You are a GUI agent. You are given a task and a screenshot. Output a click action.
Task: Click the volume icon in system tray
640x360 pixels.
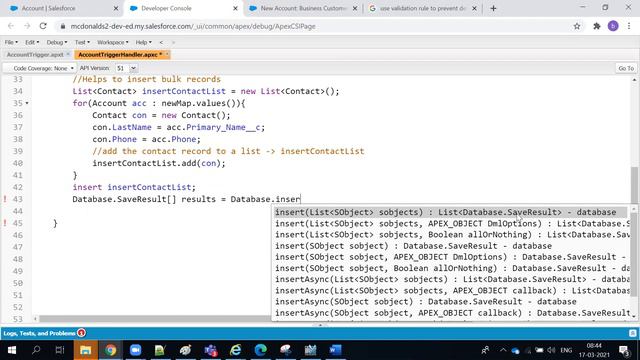551,350
